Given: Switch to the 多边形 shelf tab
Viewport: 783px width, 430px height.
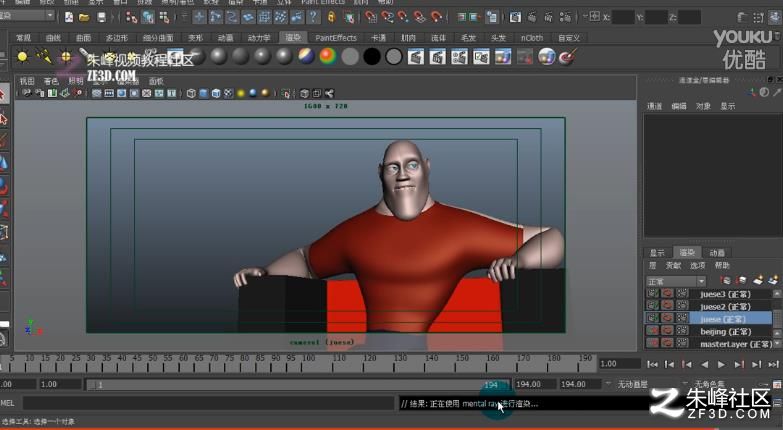Looking at the screenshot, I should coord(117,38).
